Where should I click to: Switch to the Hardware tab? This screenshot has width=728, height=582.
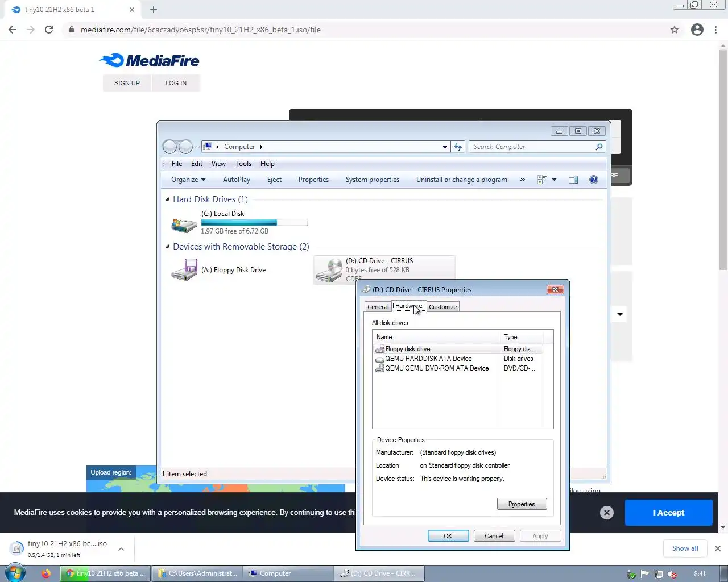[408, 306]
